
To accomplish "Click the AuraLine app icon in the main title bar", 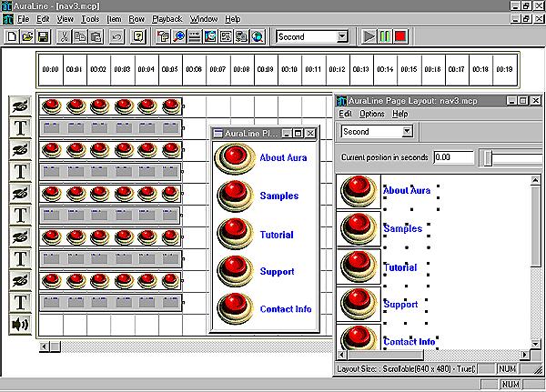I will click(6, 6).
